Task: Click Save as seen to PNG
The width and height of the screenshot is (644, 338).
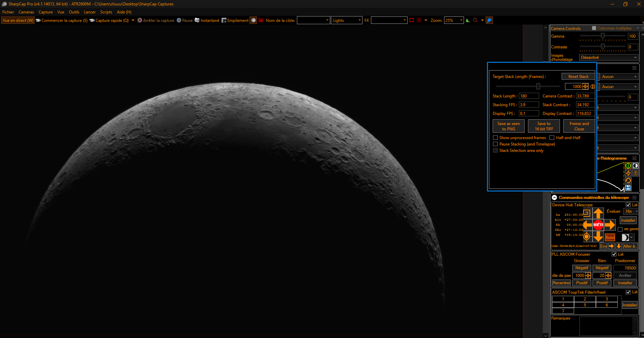Action: [508, 126]
